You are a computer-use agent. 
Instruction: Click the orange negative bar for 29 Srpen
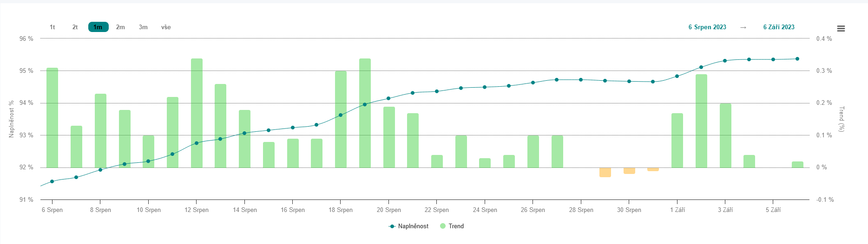(605, 172)
